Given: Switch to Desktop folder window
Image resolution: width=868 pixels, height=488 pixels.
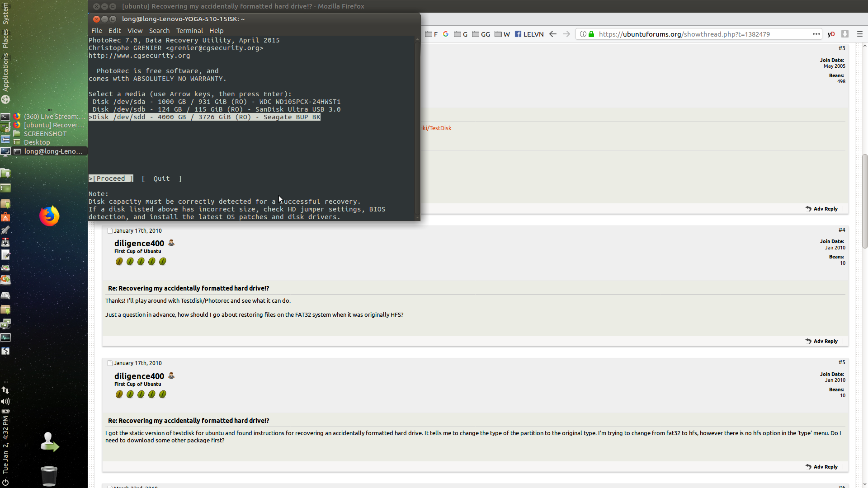Looking at the screenshot, I should 49,142.
